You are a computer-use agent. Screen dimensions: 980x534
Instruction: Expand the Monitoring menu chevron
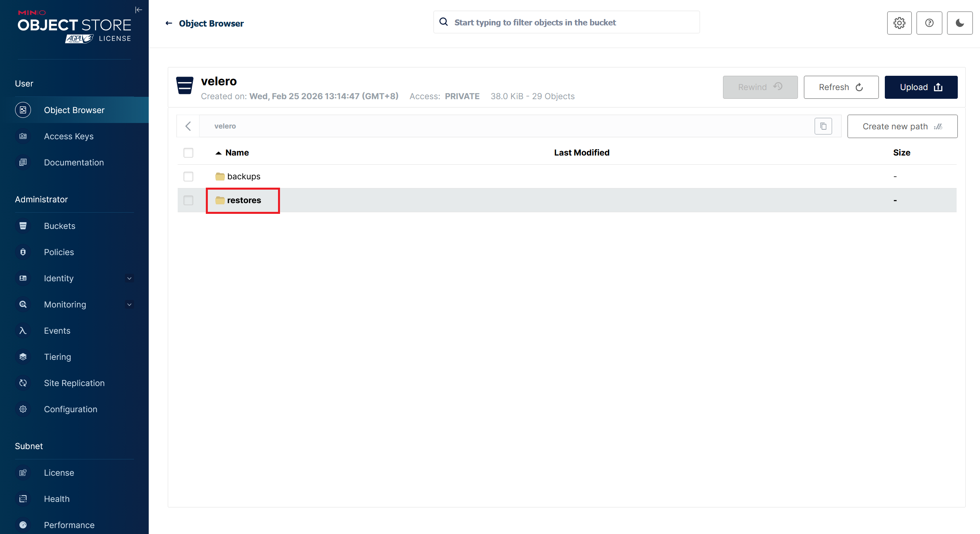(x=129, y=305)
